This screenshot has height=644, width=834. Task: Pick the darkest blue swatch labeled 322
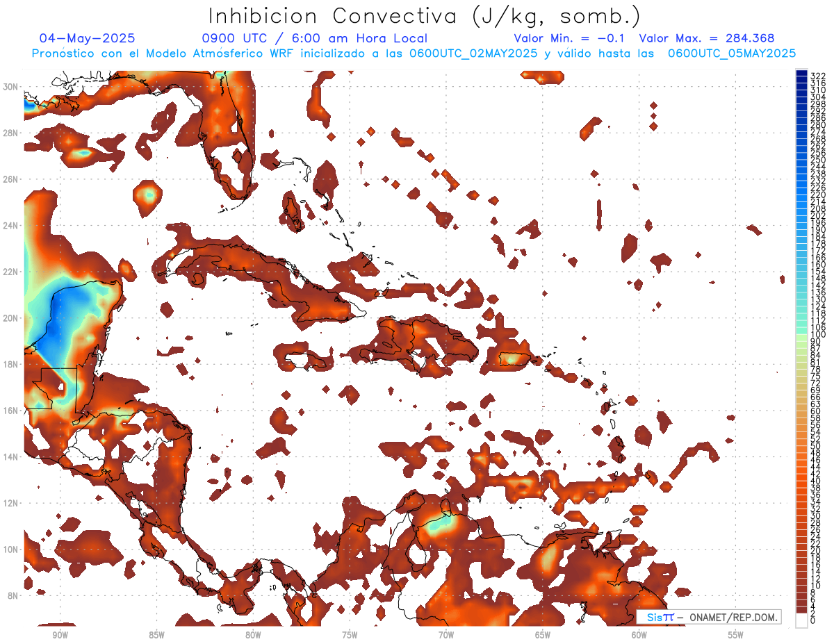coord(802,74)
